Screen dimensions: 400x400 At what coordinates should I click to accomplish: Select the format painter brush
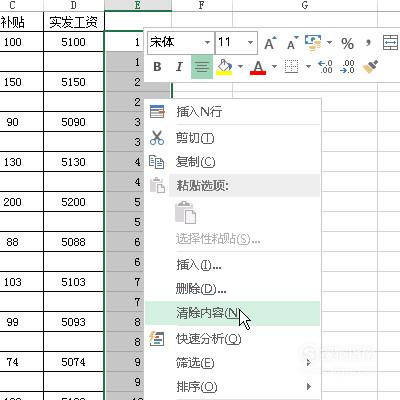370,67
